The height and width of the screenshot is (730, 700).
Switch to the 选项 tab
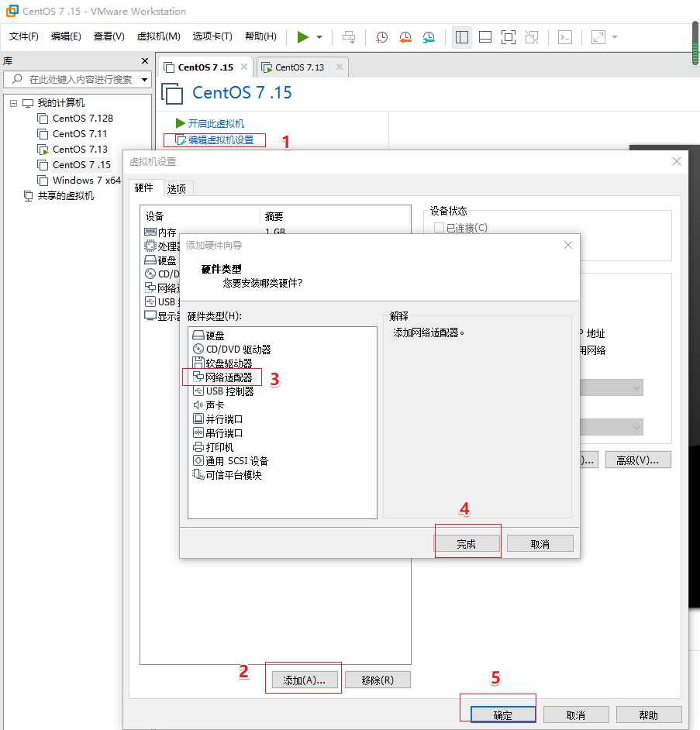pos(178,188)
